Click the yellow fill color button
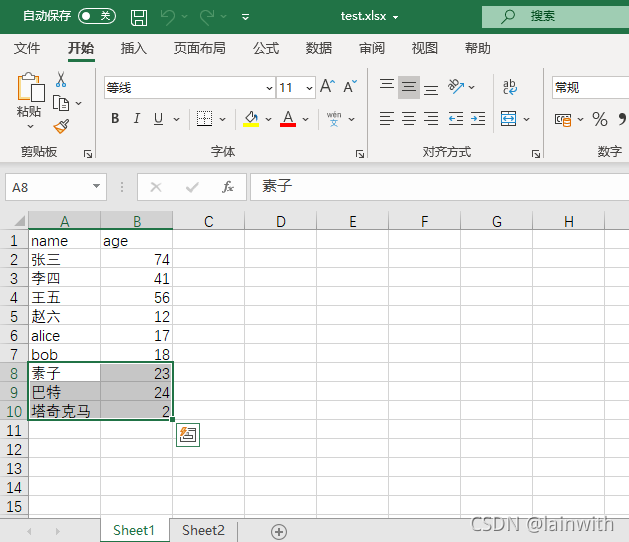The width and height of the screenshot is (629, 542). coord(251,119)
